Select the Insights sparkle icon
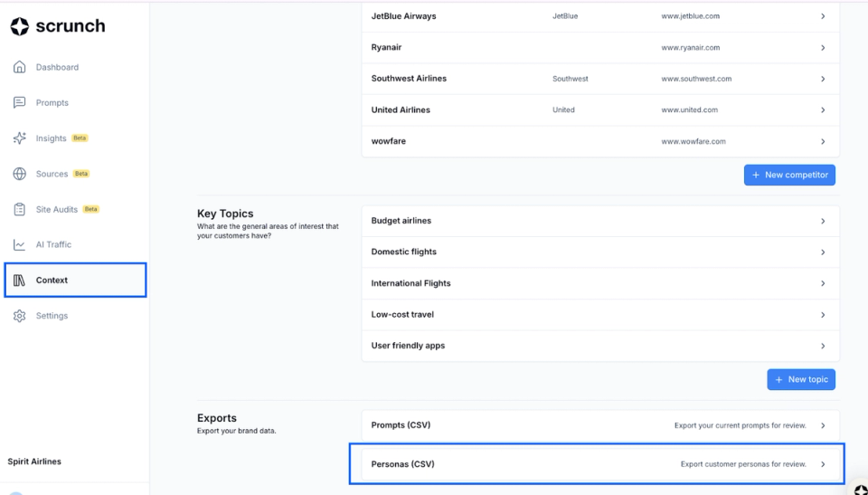868x495 pixels. [x=19, y=138]
